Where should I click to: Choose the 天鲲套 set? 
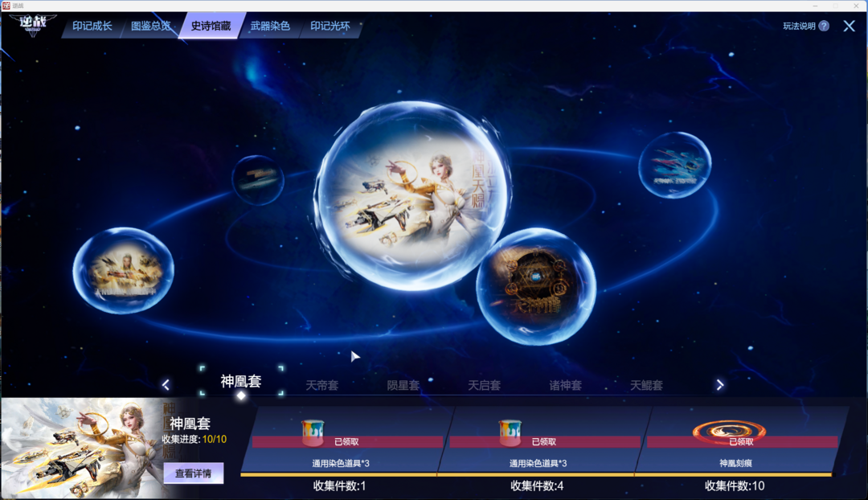(646, 385)
